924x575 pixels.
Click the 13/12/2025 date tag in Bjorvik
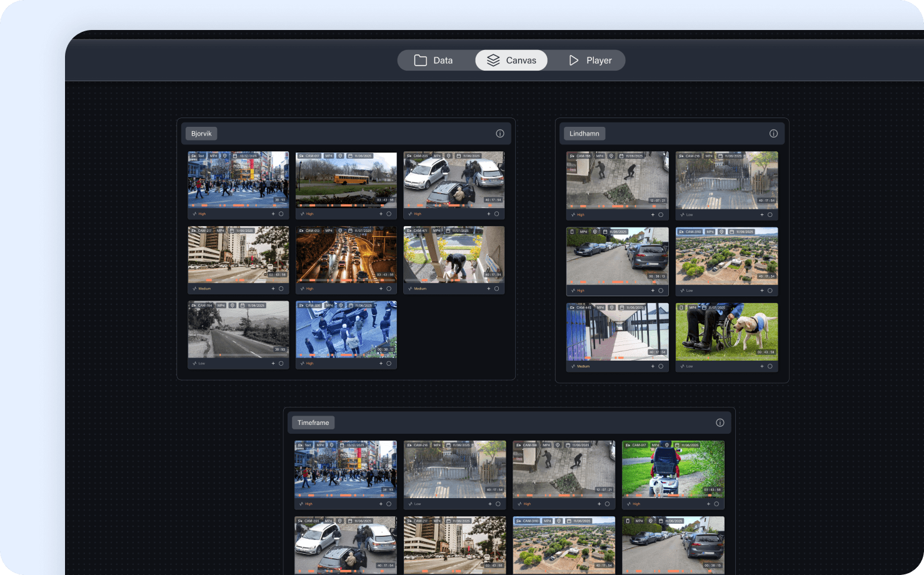click(x=245, y=156)
